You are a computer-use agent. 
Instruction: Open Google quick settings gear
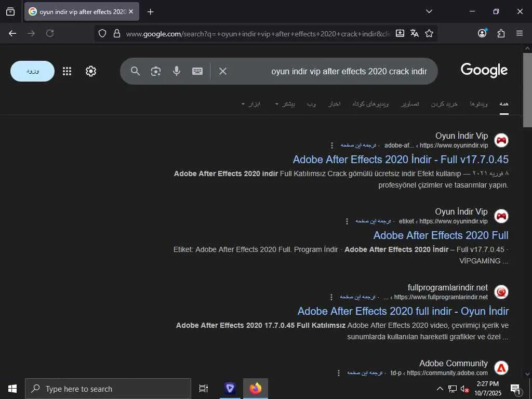(x=90, y=71)
